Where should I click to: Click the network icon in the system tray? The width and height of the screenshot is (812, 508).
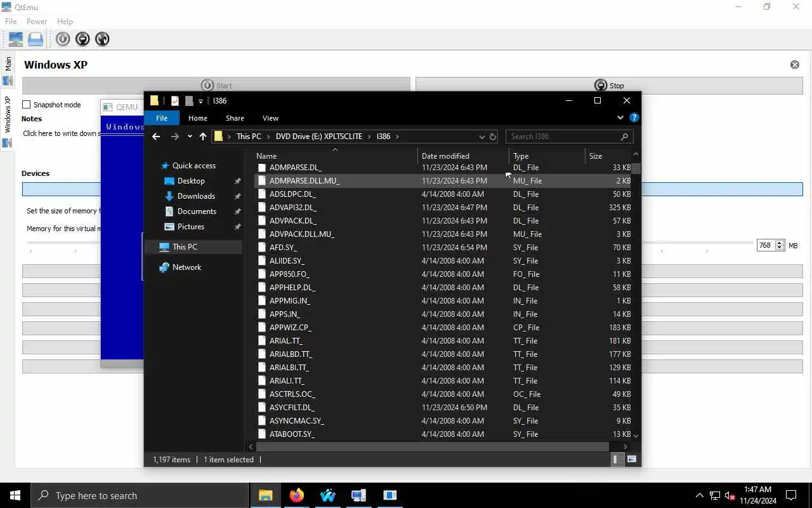(715, 495)
